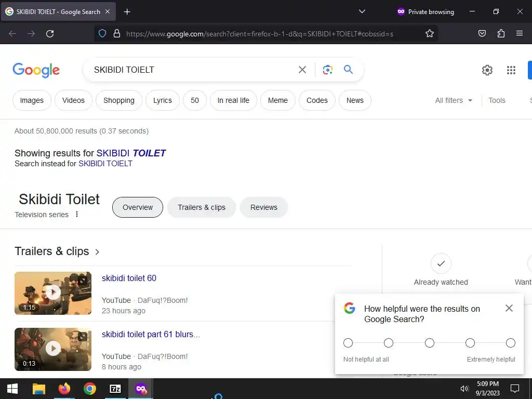Search by image using the Lens camera icon
Image resolution: width=532 pixels, height=399 pixels.
click(x=327, y=70)
